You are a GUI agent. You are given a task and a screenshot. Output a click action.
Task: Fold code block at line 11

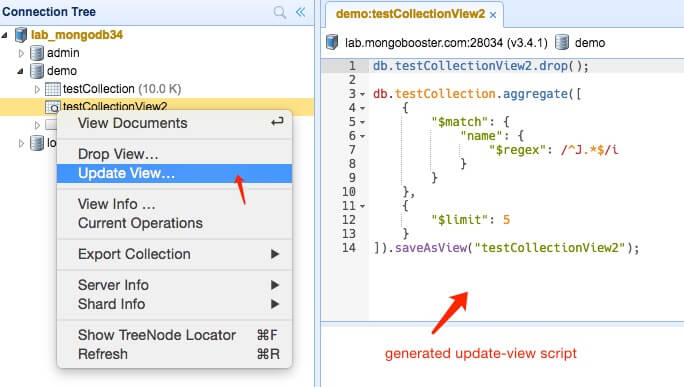pyautogui.click(x=363, y=206)
